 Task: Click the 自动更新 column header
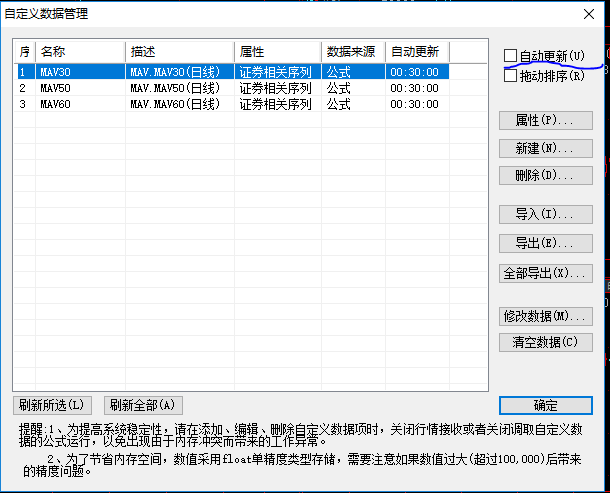point(417,52)
